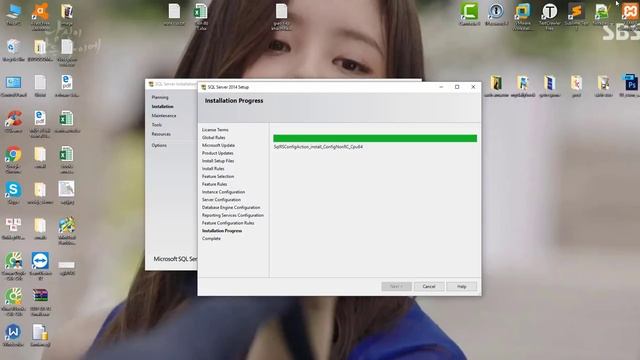
Task: Select Tools in the Installation Center sidebar
Action: (x=157, y=125)
